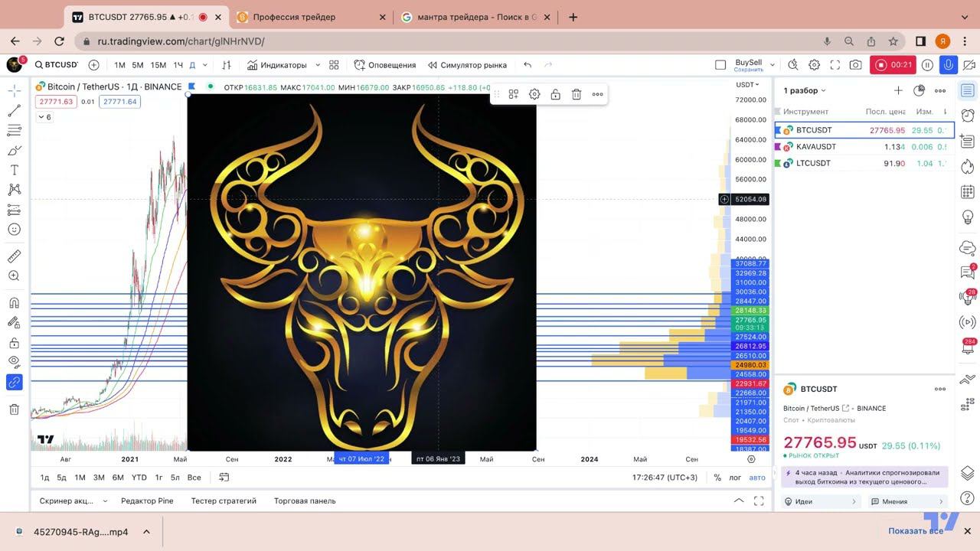Open the Идеи ideas section
Screen dimensions: 980x551
[822, 501]
